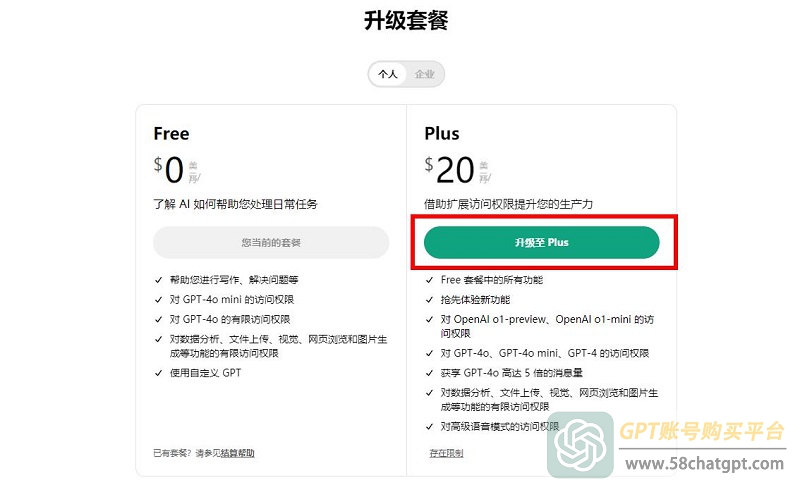The image size is (800, 485).
Task: Click checkmark beside 使用自定义 GPT
Action: (159, 373)
